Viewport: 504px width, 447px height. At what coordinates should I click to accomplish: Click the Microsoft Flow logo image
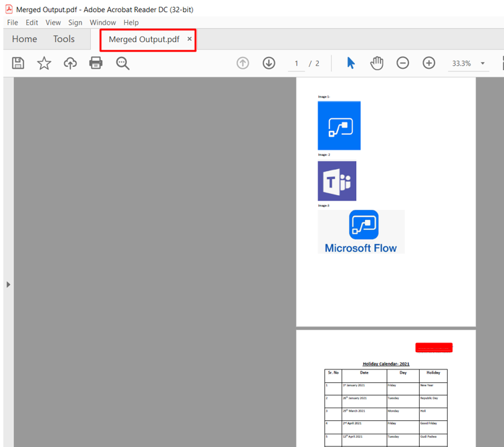tap(361, 232)
